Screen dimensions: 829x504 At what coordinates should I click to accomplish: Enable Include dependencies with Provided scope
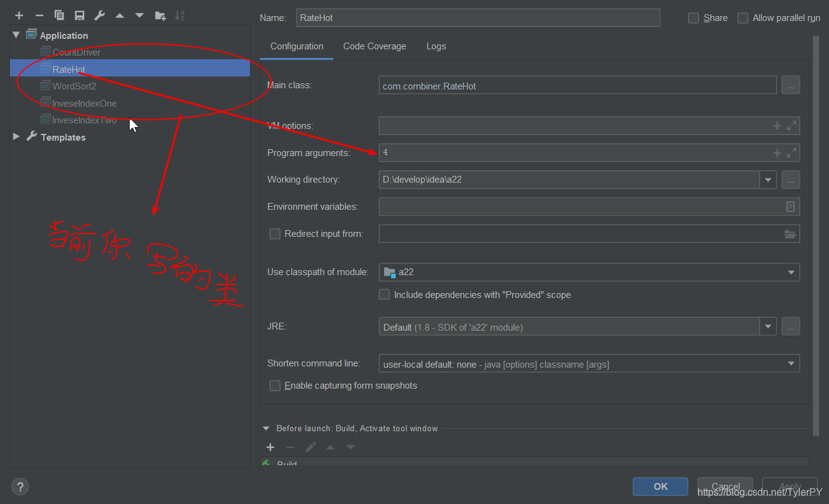[385, 295]
